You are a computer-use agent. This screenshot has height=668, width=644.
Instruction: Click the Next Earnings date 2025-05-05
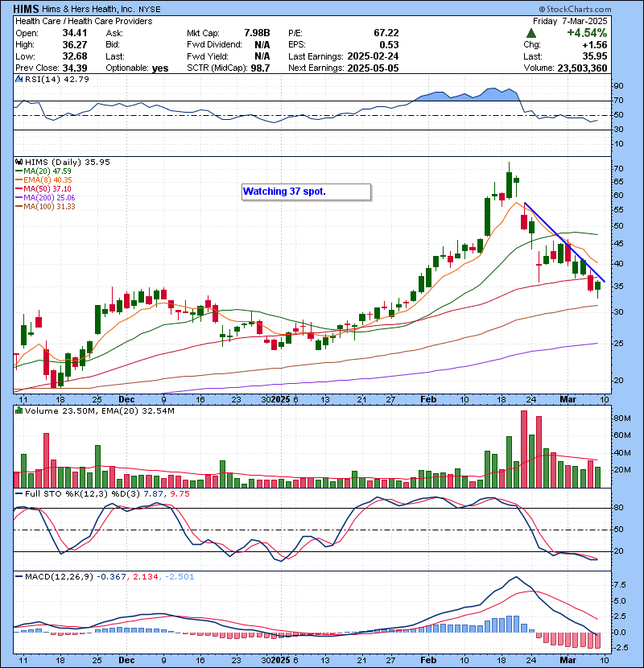(x=373, y=68)
